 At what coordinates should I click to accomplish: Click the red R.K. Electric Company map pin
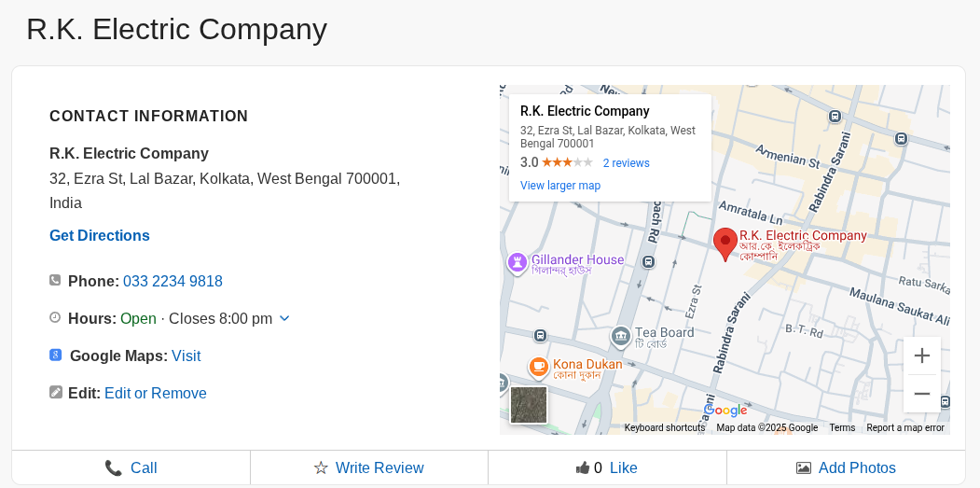click(725, 243)
